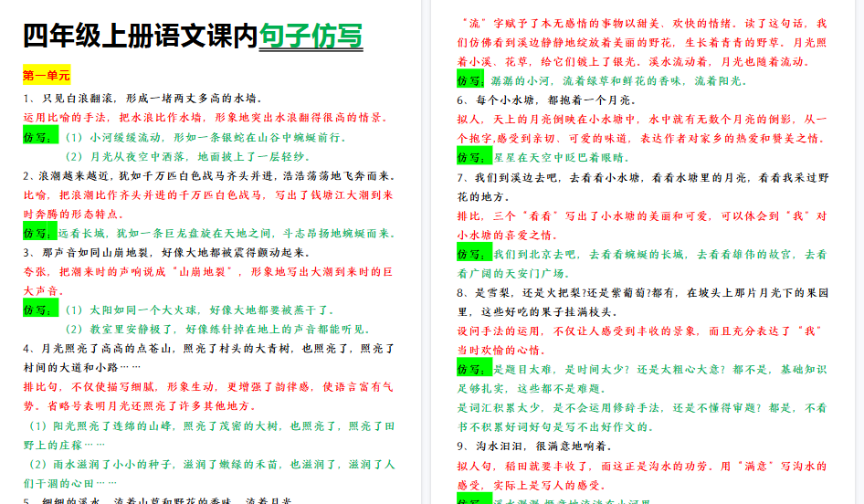Viewport: 864px width, 504px height.
Task: Select the line "(1) 太阳如同一个大火球"
Action: (x=200, y=310)
